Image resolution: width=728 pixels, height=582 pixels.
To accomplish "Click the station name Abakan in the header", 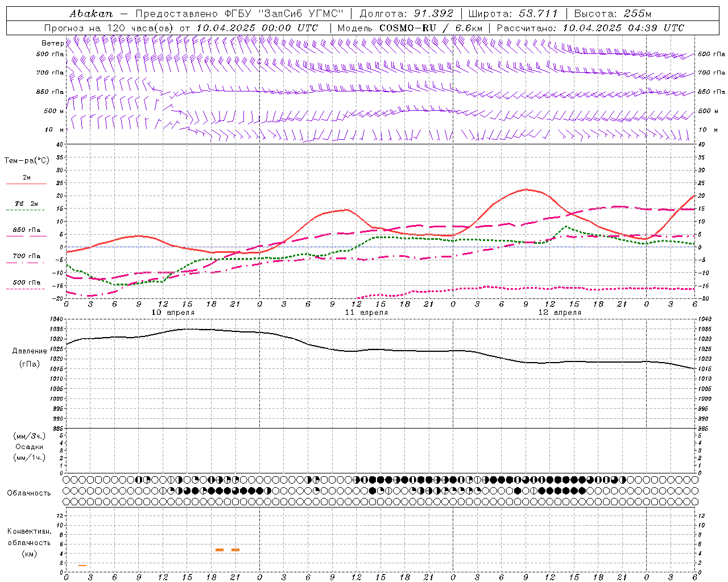I will [91, 14].
